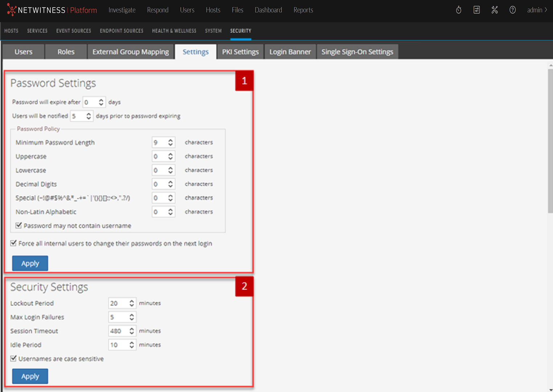This screenshot has height=392, width=553.
Task: Apply the Password Settings changes
Action: [x=30, y=263]
